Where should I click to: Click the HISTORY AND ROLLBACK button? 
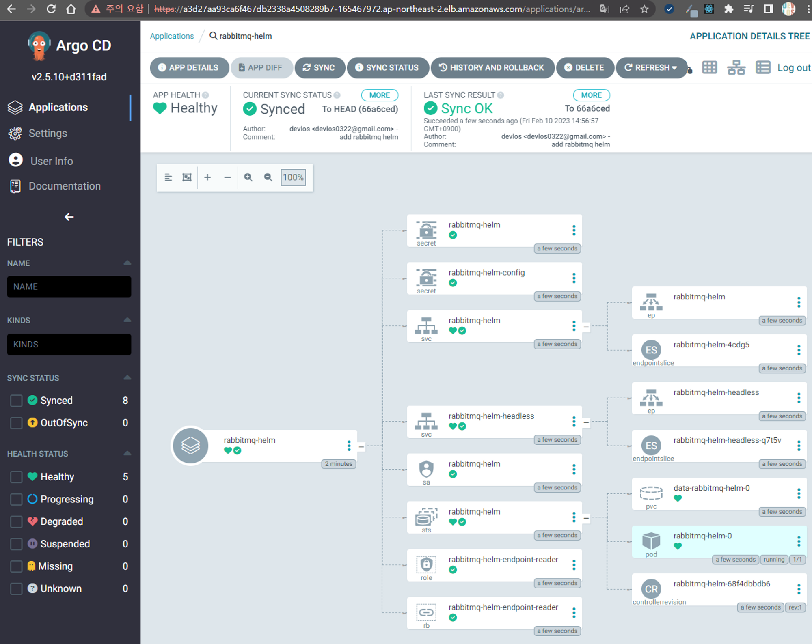[x=492, y=68]
